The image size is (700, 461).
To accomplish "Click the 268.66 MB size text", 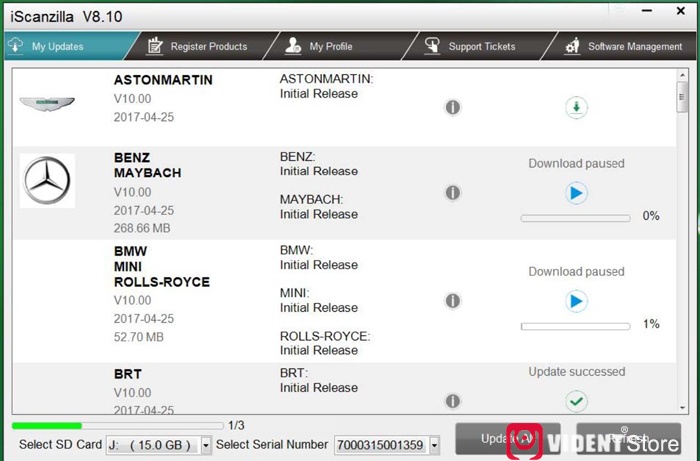I will tap(142, 228).
